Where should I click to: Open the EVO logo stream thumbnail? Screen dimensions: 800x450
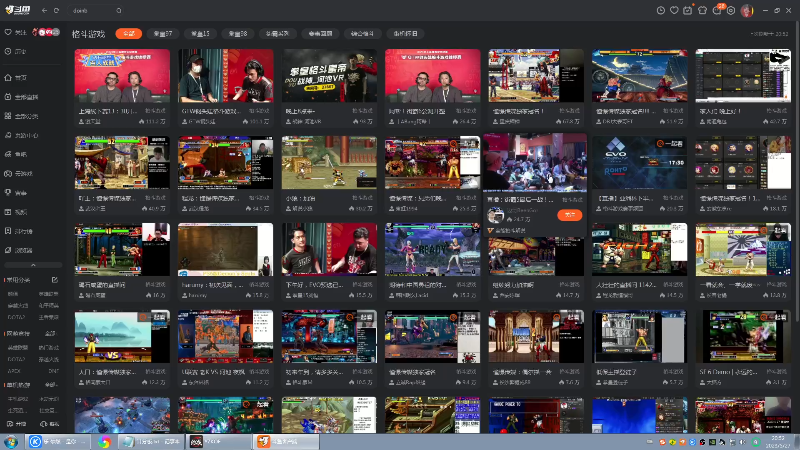(639, 162)
